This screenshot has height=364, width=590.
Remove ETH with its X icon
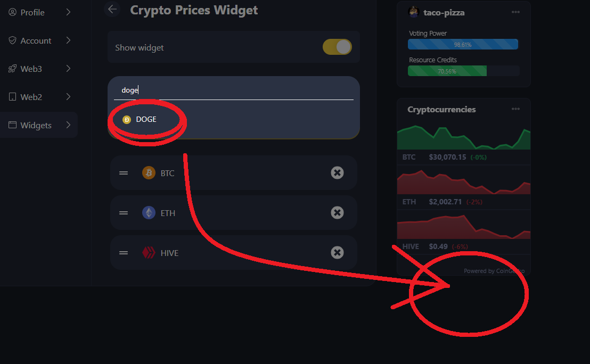coord(337,212)
